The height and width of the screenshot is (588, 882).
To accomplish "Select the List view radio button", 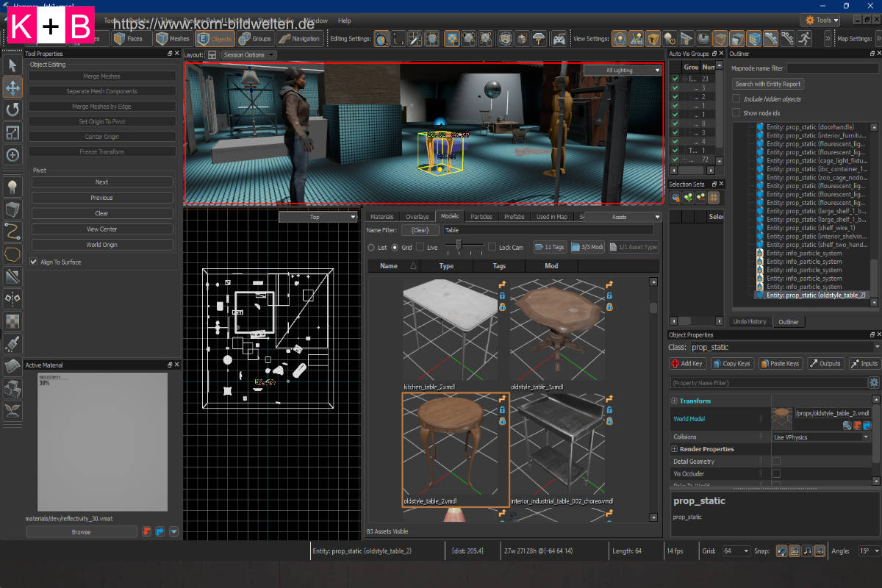I will 371,248.
